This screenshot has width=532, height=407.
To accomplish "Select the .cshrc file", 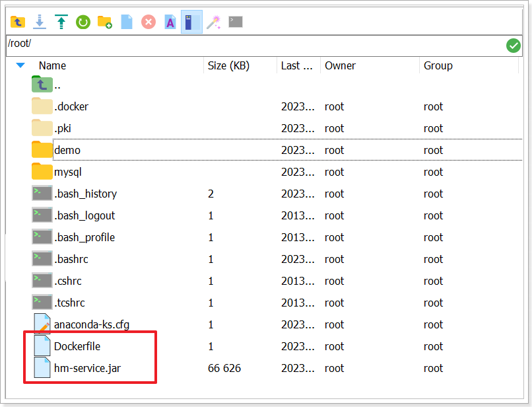I will tap(277, 281).
